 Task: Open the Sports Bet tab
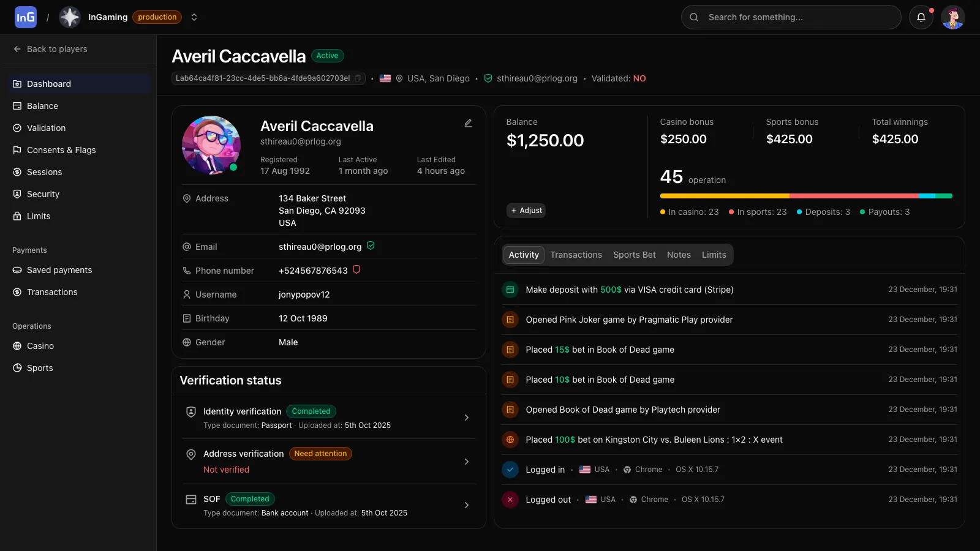point(634,255)
